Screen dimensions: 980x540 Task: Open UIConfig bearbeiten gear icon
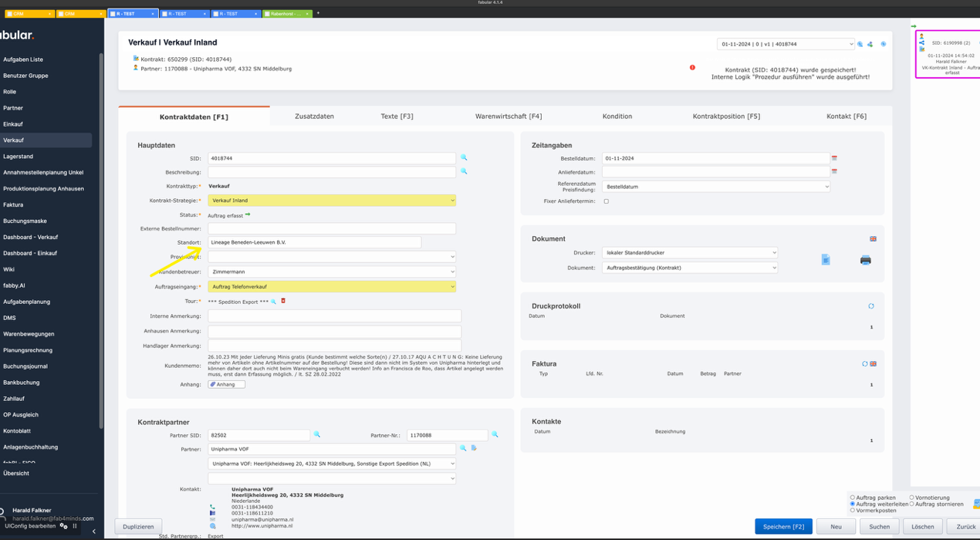pyautogui.click(x=63, y=525)
